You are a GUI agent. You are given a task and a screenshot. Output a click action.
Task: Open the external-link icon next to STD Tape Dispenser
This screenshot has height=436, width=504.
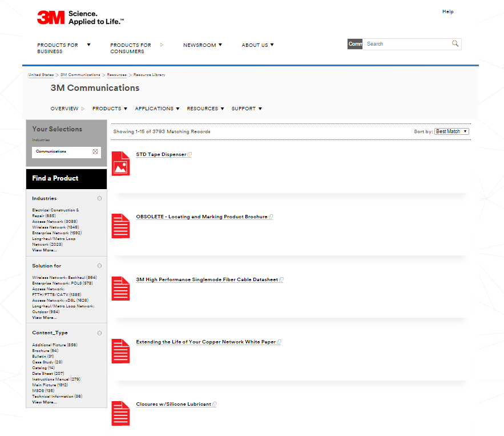tap(189, 153)
